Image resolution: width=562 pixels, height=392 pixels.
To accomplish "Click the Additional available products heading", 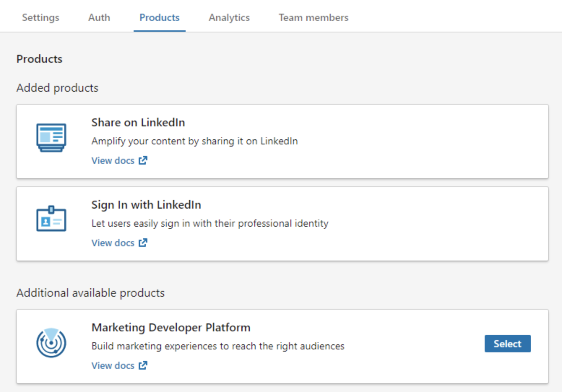I will 91,293.
